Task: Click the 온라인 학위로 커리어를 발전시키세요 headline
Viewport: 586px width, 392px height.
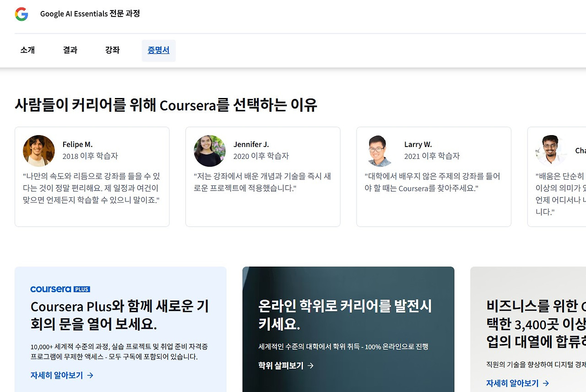Action: click(x=345, y=315)
